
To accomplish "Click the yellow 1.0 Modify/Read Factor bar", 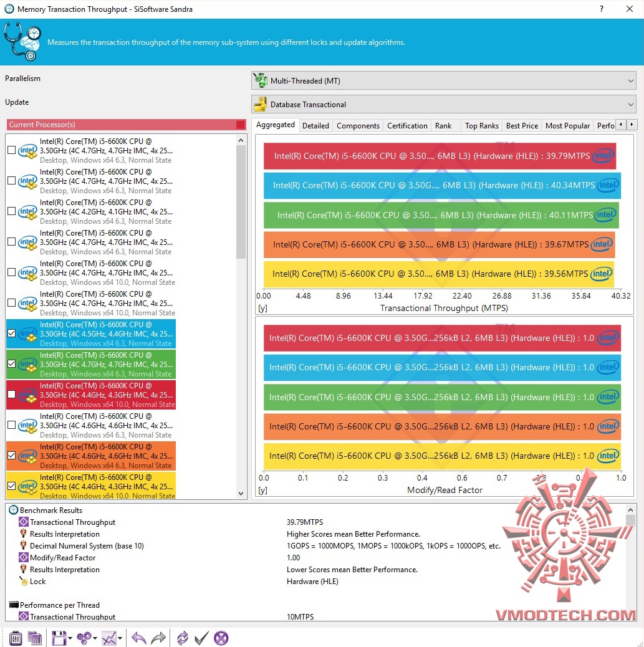I will [x=442, y=456].
